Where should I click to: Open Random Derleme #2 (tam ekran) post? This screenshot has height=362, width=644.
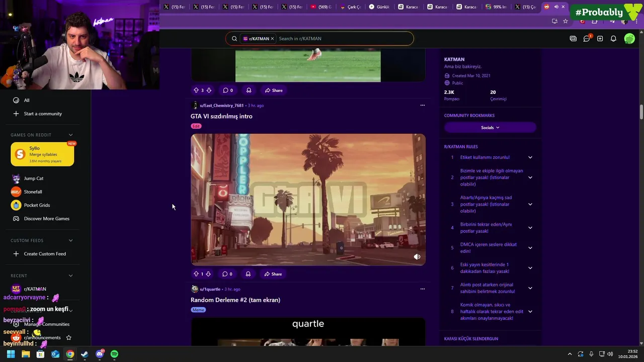(235, 300)
